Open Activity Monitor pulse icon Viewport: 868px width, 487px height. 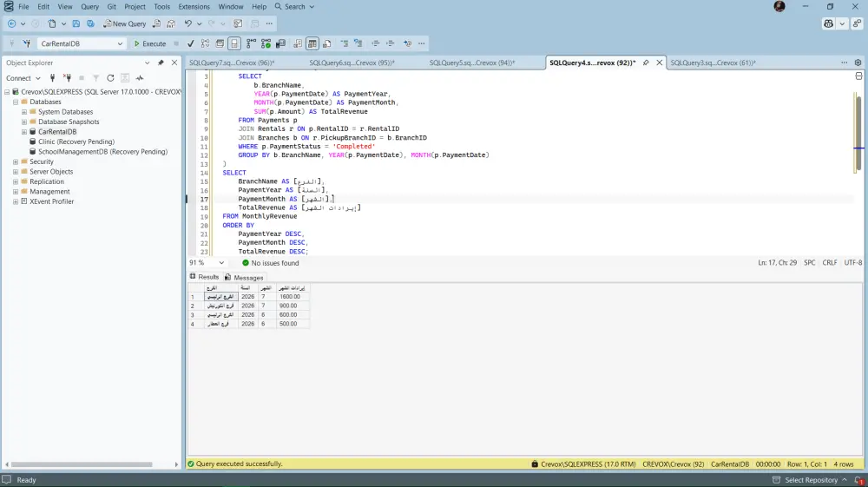tap(140, 78)
